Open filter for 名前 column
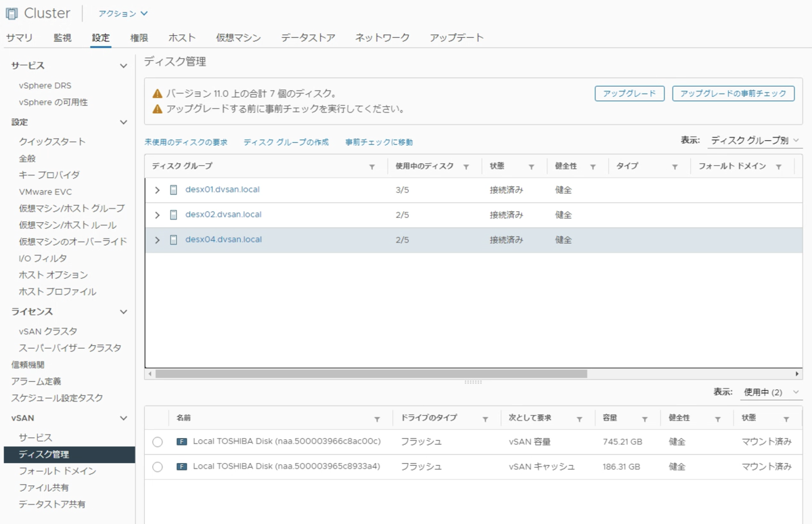 (x=377, y=419)
